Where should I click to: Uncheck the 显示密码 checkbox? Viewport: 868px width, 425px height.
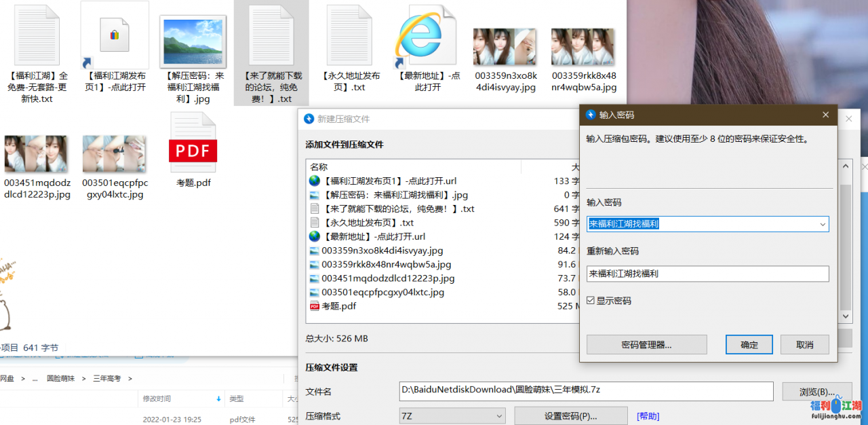pyautogui.click(x=591, y=301)
